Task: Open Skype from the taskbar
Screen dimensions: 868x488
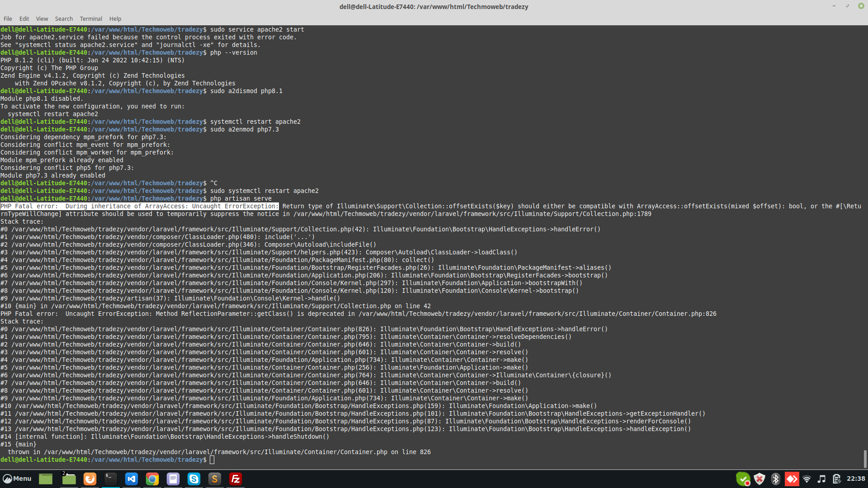Action: tap(194, 479)
